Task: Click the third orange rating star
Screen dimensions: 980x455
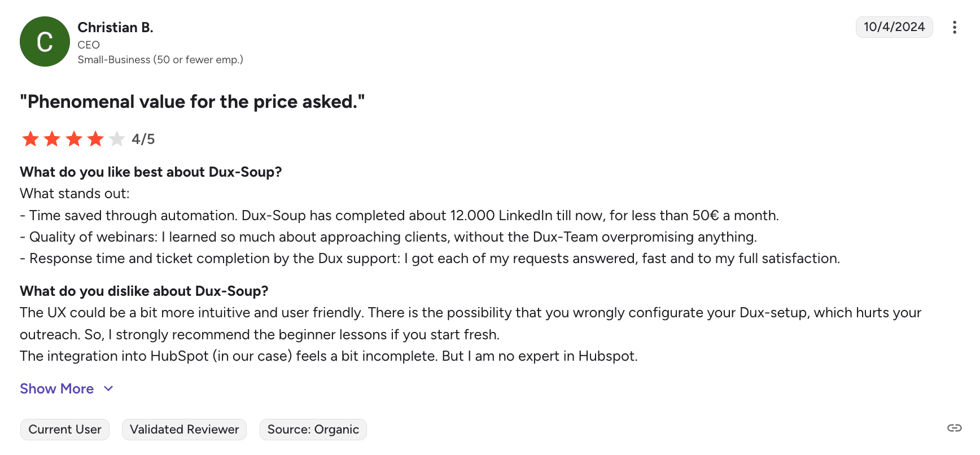Action: coord(74,139)
